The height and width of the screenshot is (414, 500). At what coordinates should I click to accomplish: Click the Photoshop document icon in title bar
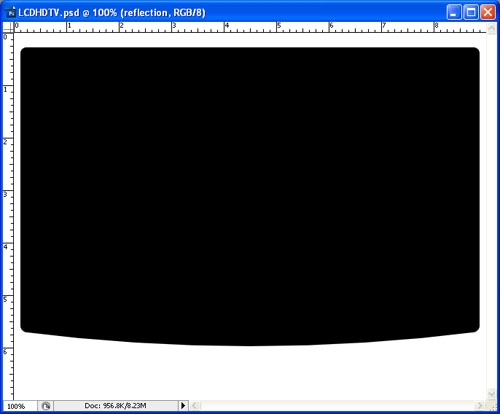click(x=11, y=13)
